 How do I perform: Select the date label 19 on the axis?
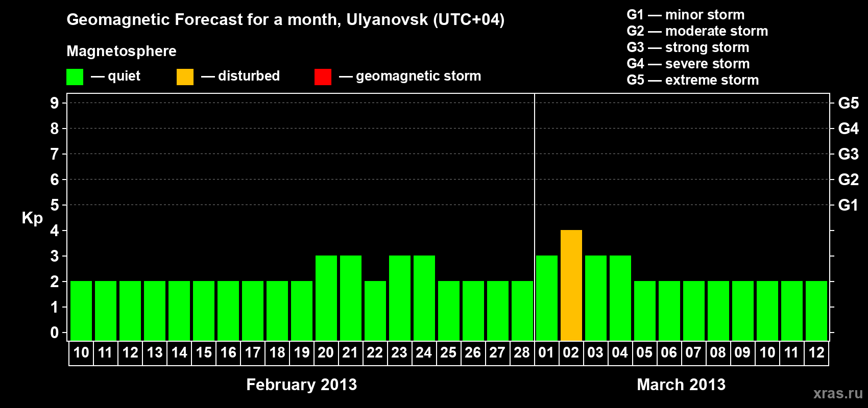(x=301, y=353)
